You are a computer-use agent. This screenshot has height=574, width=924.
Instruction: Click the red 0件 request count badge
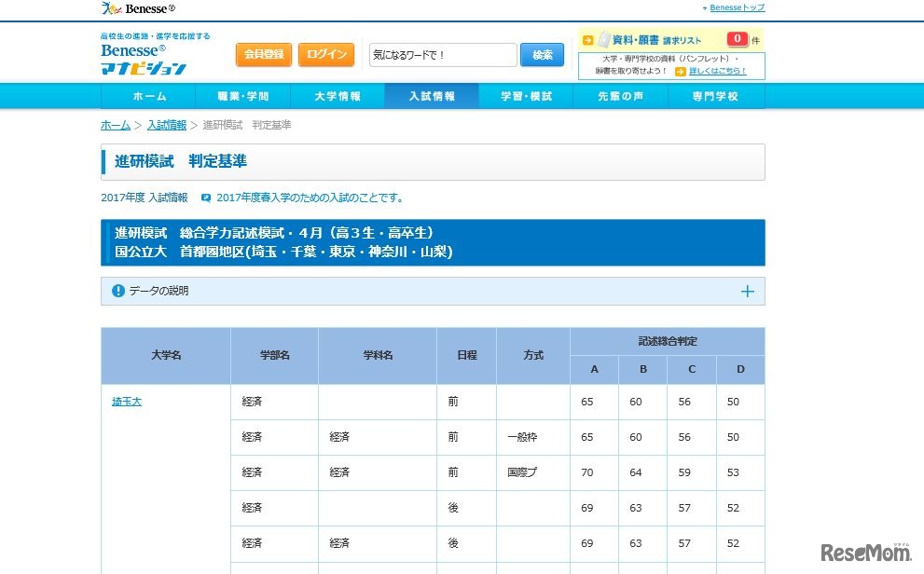(738, 39)
